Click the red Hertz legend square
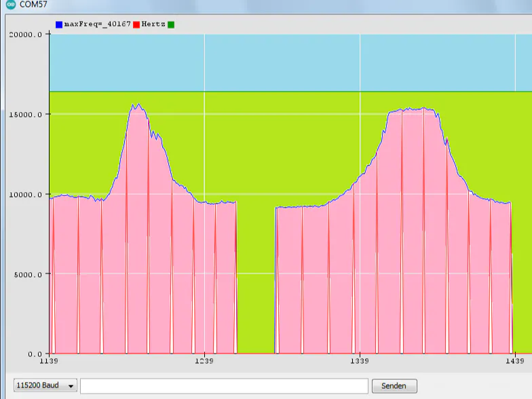Image resolution: width=532 pixels, height=399 pixels. coord(136,24)
